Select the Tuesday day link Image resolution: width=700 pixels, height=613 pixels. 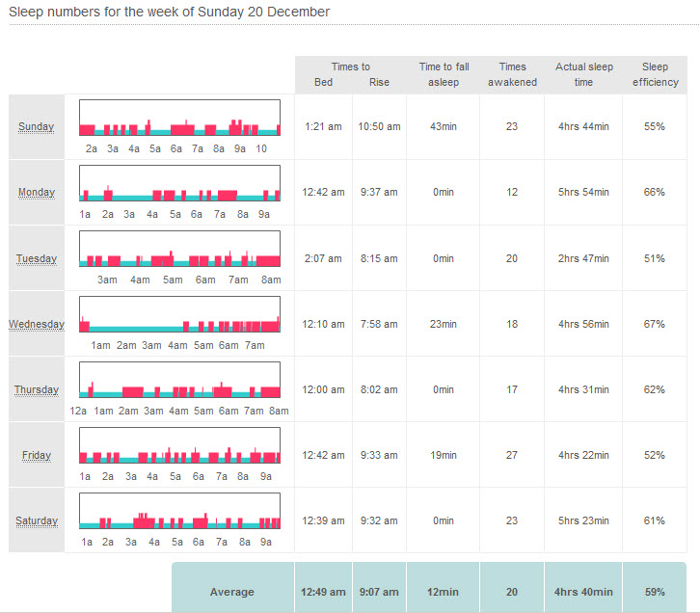pyautogui.click(x=37, y=258)
